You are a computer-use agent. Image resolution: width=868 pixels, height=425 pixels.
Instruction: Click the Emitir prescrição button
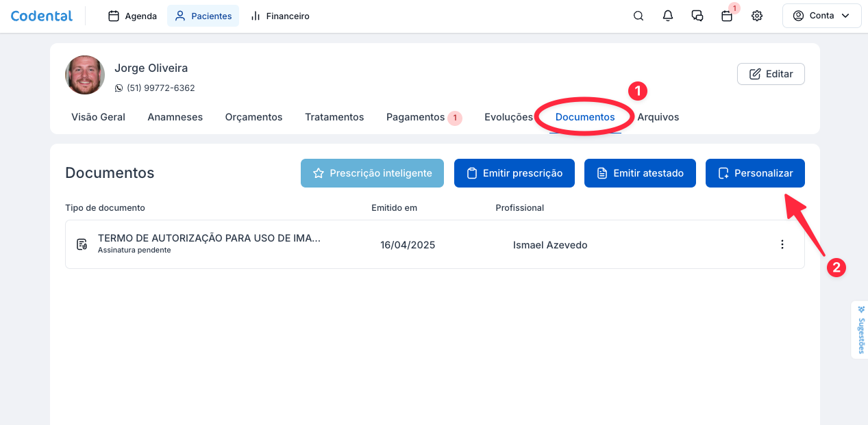pyautogui.click(x=514, y=173)
